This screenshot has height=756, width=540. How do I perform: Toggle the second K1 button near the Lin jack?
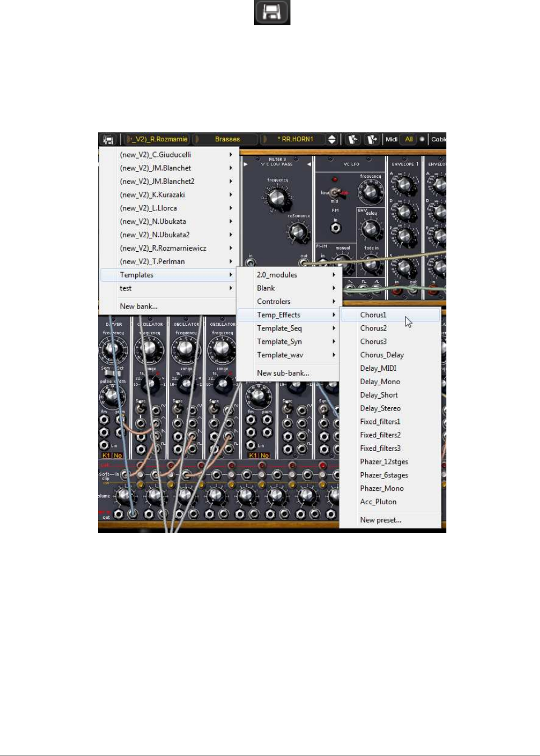click(x=253, y=455)
